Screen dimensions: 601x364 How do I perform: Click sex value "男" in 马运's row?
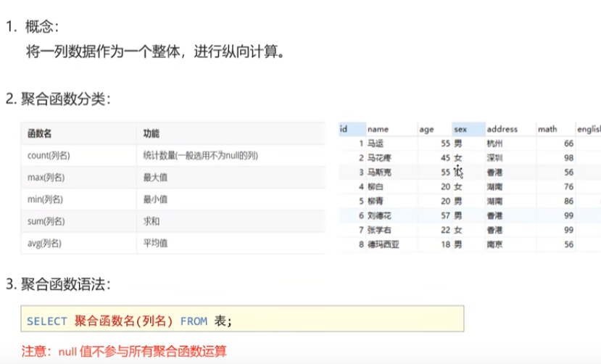(458, 144)
